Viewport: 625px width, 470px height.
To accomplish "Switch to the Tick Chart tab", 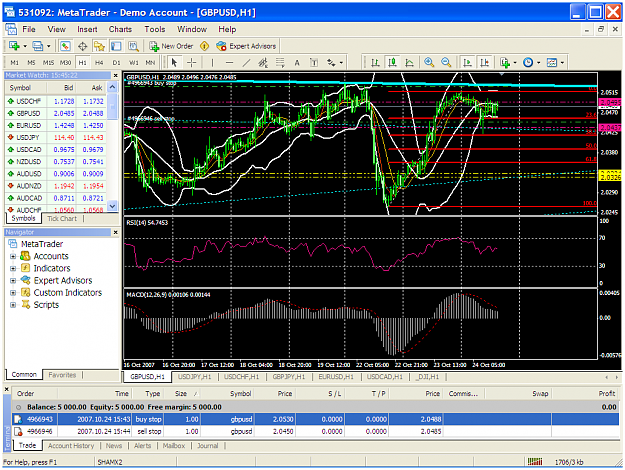I will 62,218.
